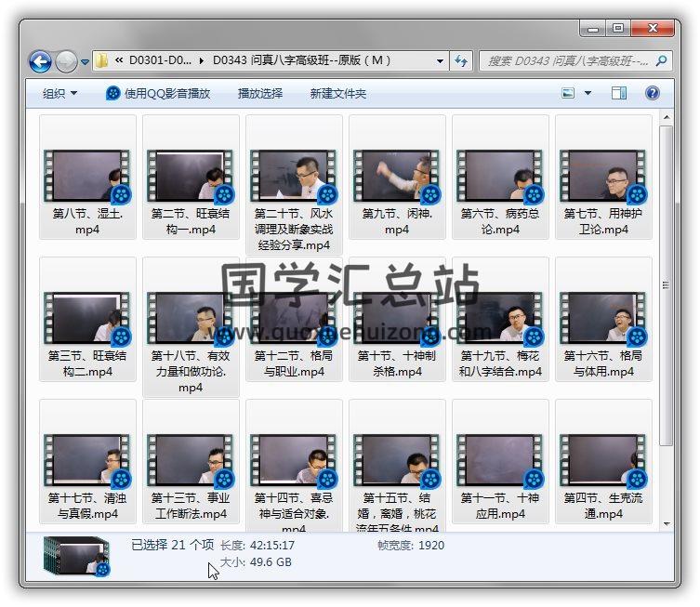Click the D0301-D0... breadcrumb segment
This screenshot has height=607, width=700.
click(x=158, y=61)
